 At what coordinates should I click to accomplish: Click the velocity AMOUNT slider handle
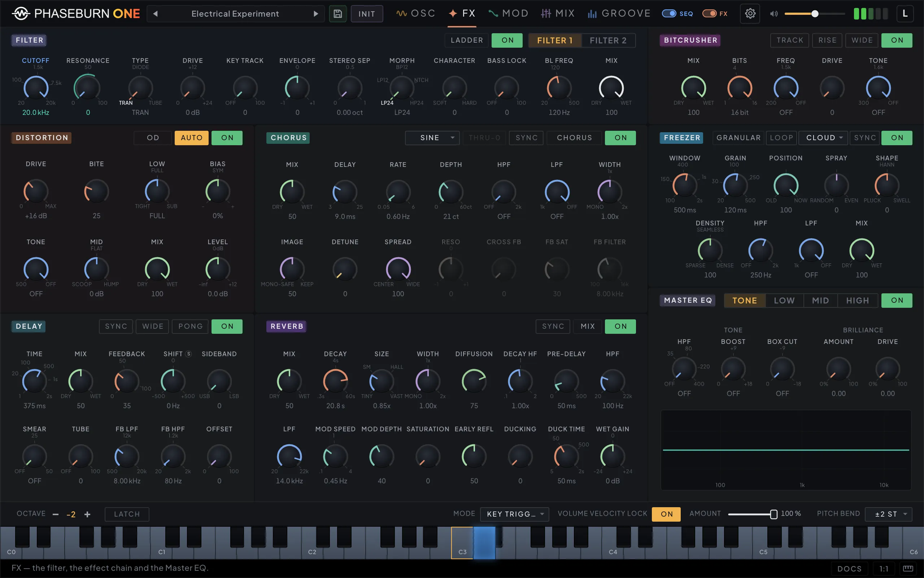(773, 514)
